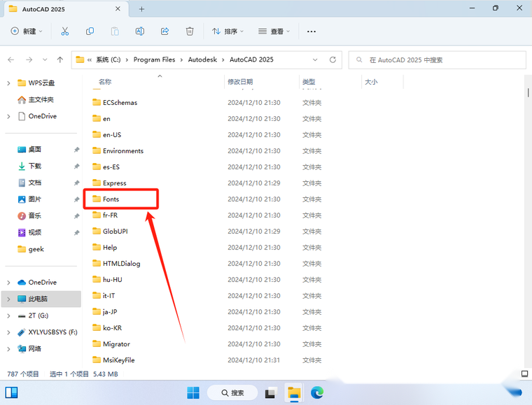The width and height of the screenshot is (532, 405).
Task: Click Autodesk in the address breadcrumb
Action: 203,60
